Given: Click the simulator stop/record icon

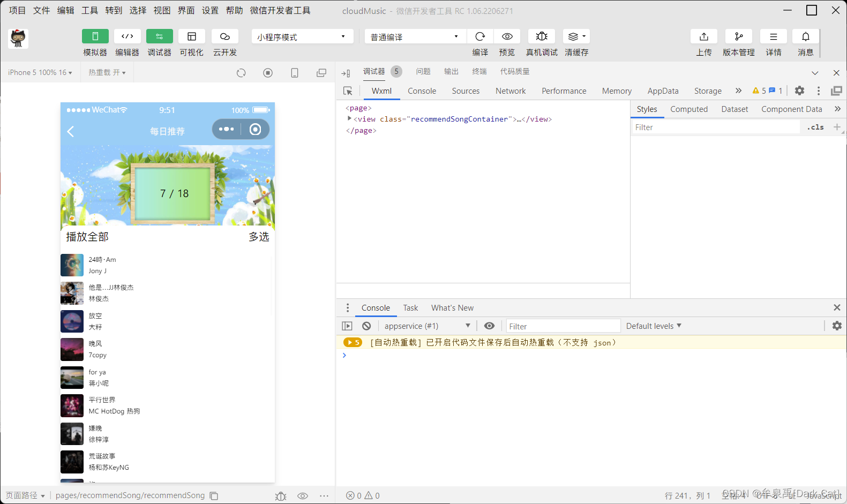Looking at the screenshot, I should click(x=268, y=73).
